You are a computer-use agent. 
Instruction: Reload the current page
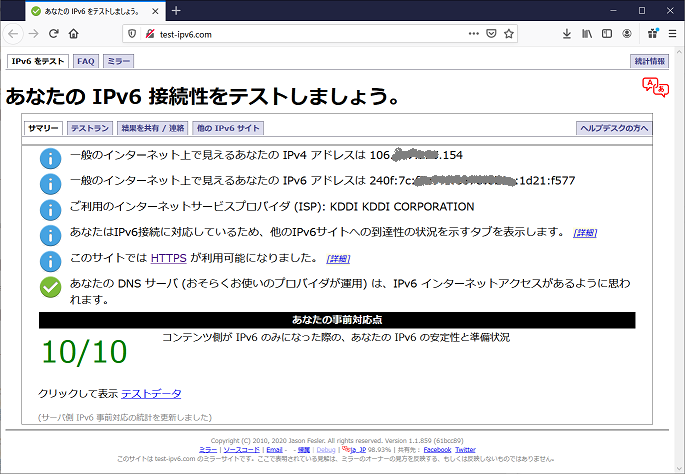coord(53,34)
